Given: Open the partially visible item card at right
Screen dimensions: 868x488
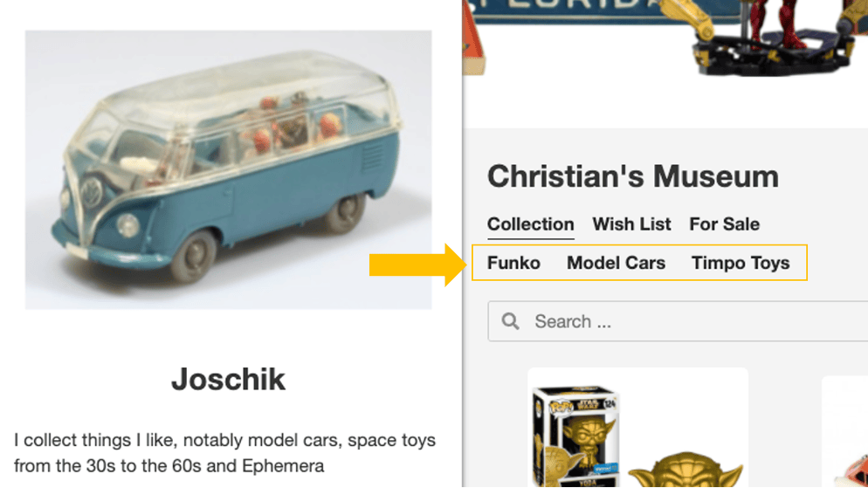Looking at the screenshot, I should (844, 431).
